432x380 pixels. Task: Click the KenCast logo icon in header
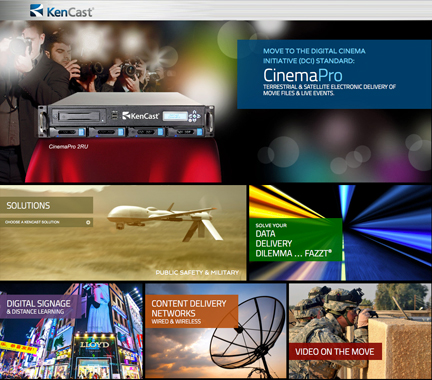click(36, 10)
